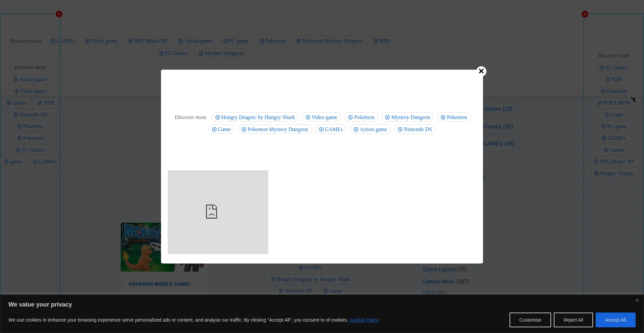Select Hungry Dragon: by Hungry Shark tag in popup
The height and width of the screenshot is (333, 644).
[x=255, y=117]
